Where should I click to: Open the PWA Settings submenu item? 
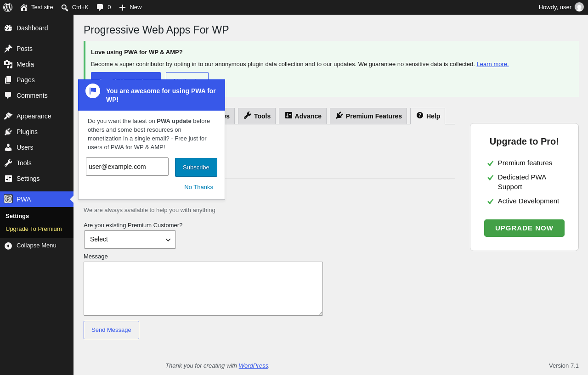pos(17,216)
